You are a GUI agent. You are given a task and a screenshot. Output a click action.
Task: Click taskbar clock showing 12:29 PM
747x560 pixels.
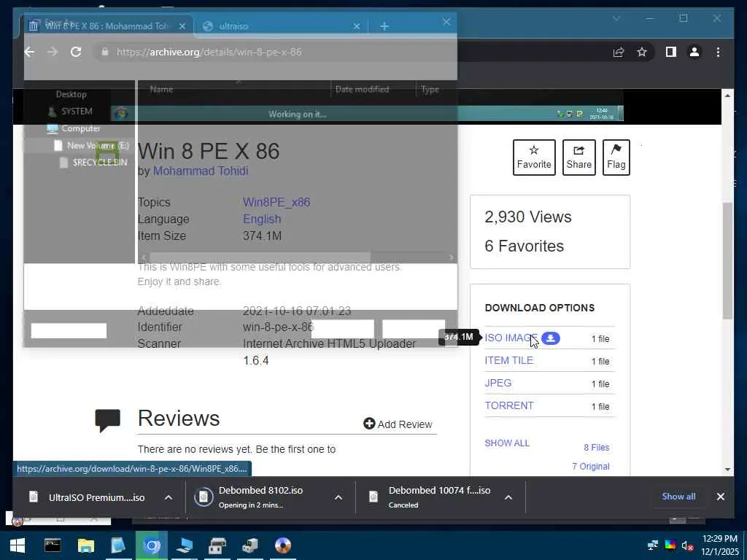720,545
